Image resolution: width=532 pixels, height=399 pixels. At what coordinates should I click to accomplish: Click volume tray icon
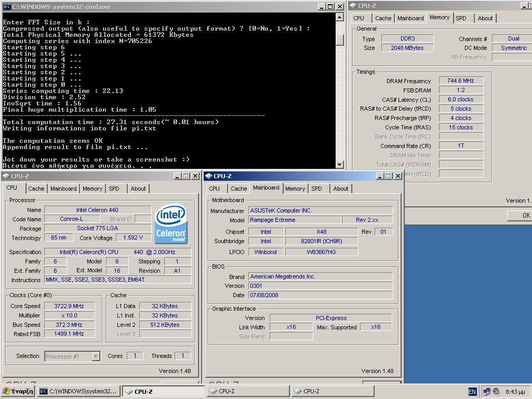(x=496, y=392)
